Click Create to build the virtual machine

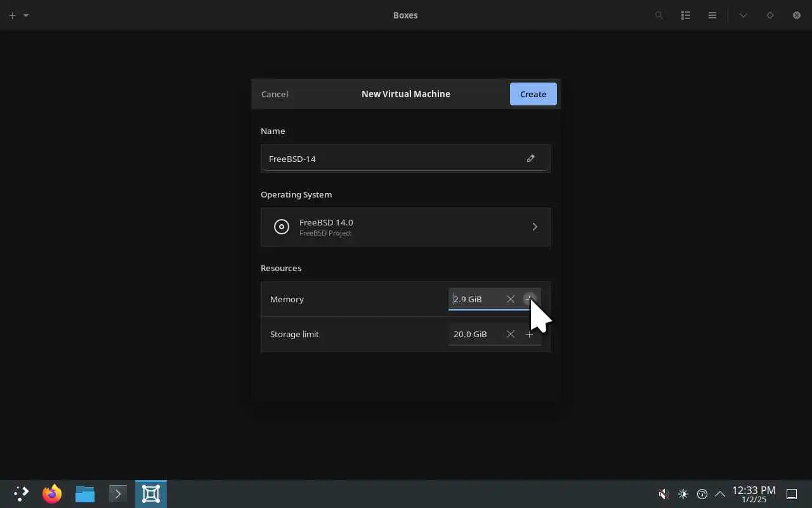[x=533, y=94]
